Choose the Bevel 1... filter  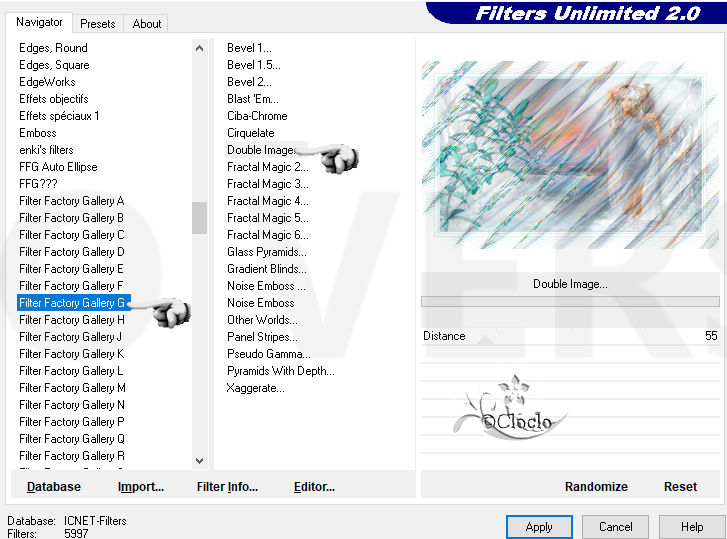click(249, 48)
